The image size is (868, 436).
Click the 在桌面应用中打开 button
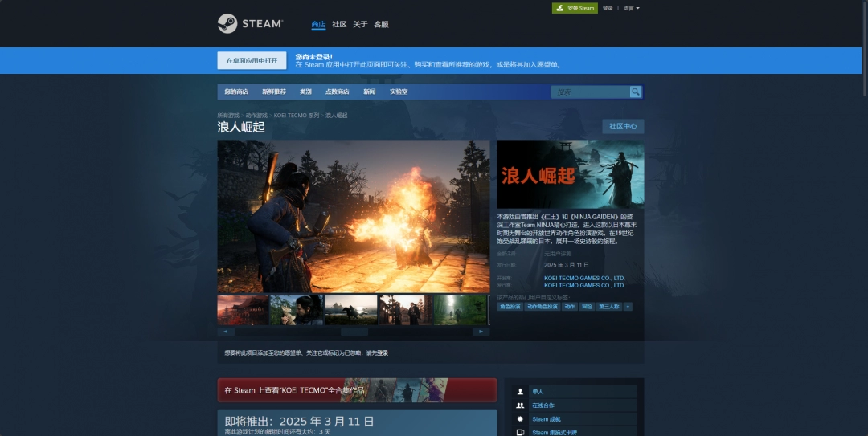(252, 60)
